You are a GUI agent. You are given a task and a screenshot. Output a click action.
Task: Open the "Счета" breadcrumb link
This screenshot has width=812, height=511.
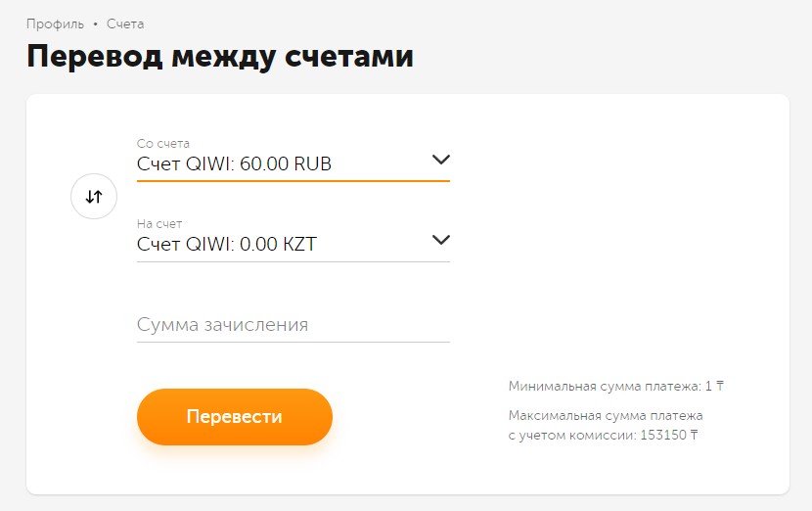click(x=125, y=23)
